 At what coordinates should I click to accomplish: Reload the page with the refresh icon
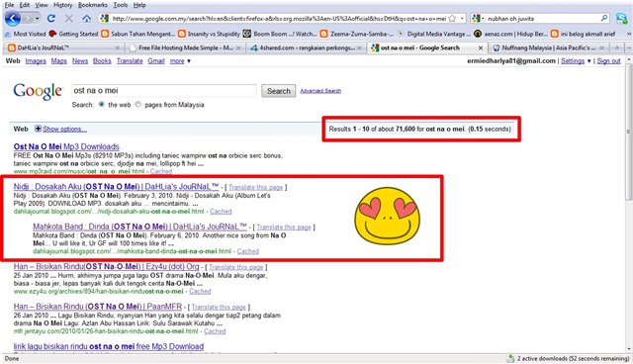(x=50, y=18)
